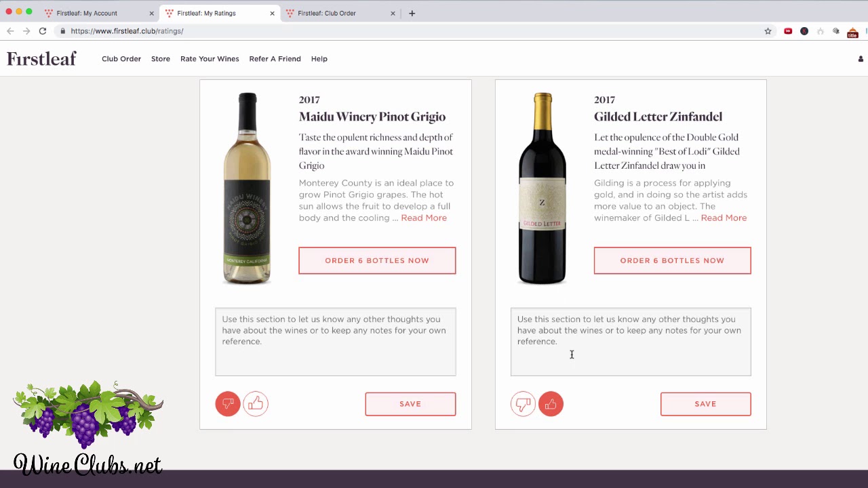Order 6 bottles of Maidu Pinot Grigio

(x=377, y=260)
